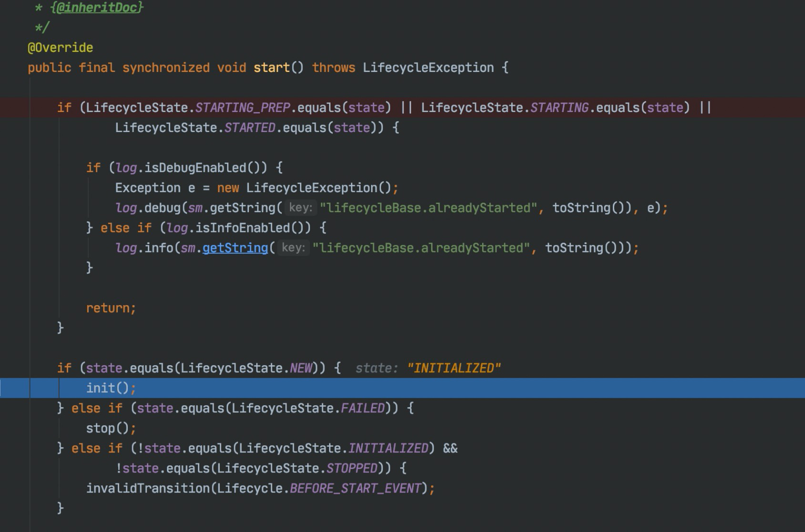The image size is (805, 532).
Task: Click the FAILED constant
Action: click(x=362, y=408)
